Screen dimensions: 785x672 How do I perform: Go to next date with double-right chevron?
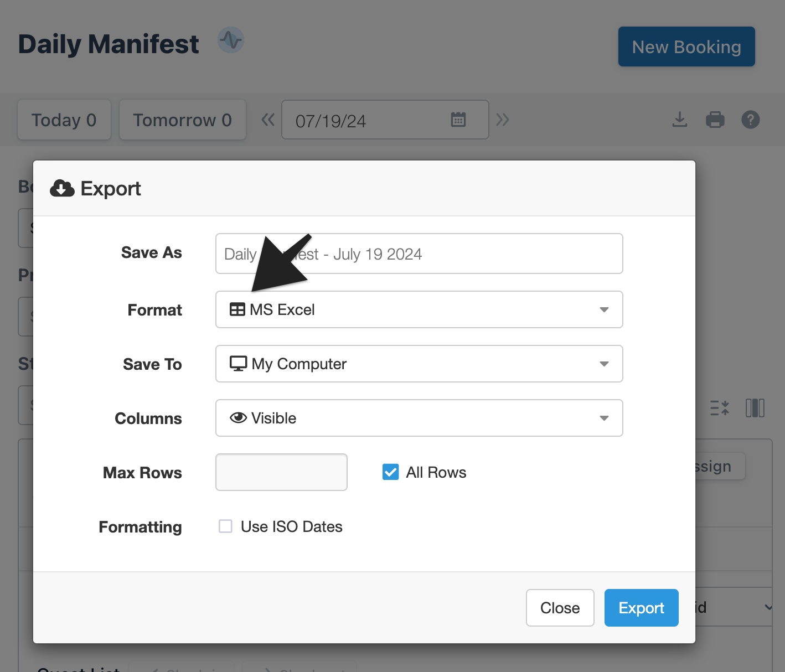[503, 120]
